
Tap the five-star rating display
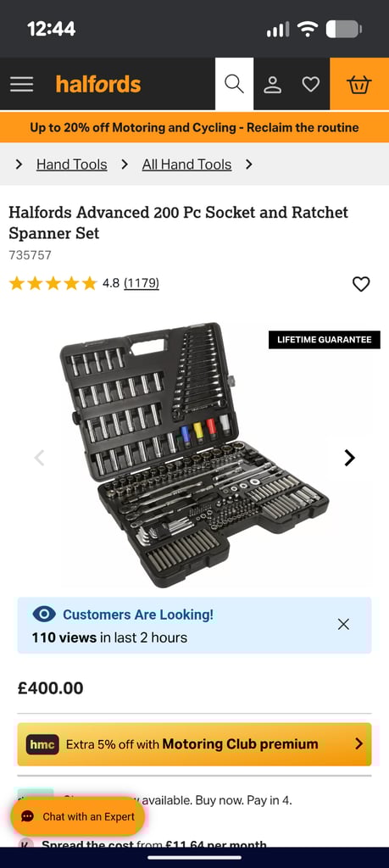pyautogui.click(x=53, y=283)
